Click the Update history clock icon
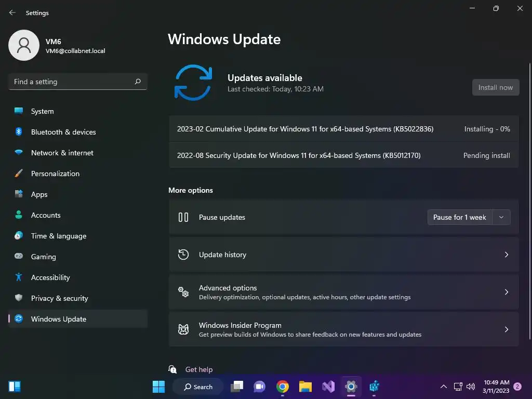This screenshot has width=532, height=399. 183,255
